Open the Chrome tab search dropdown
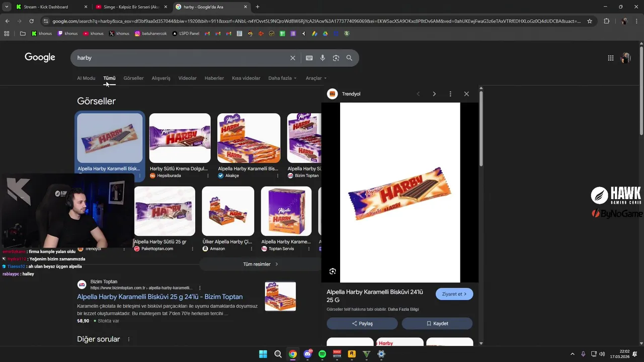Image resolution: width=644 pixels, height=362 pixels. pos(7,7)
